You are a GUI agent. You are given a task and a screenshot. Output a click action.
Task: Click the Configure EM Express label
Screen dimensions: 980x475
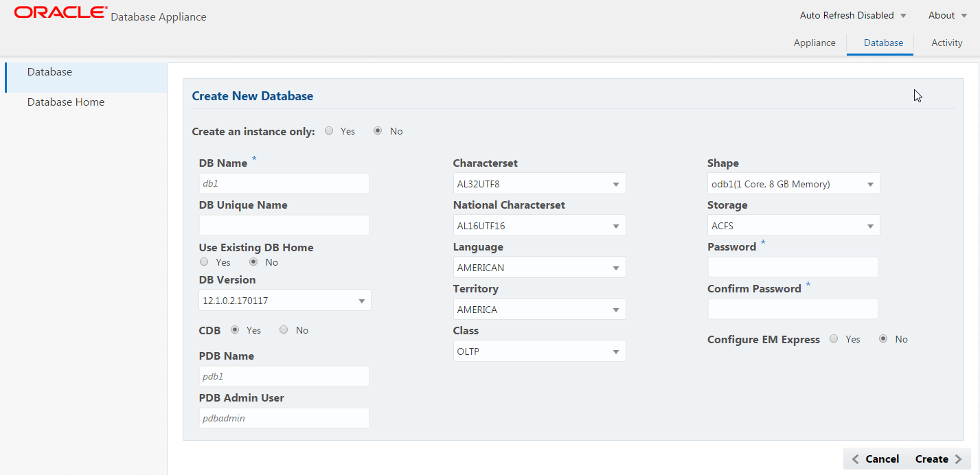click(764, 340)
